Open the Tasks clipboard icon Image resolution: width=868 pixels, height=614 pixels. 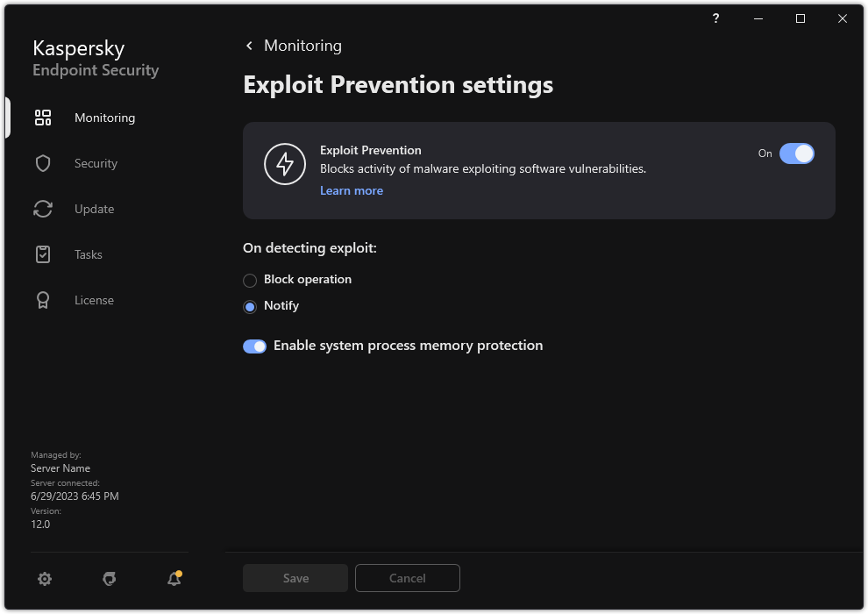tap(43, 254)
